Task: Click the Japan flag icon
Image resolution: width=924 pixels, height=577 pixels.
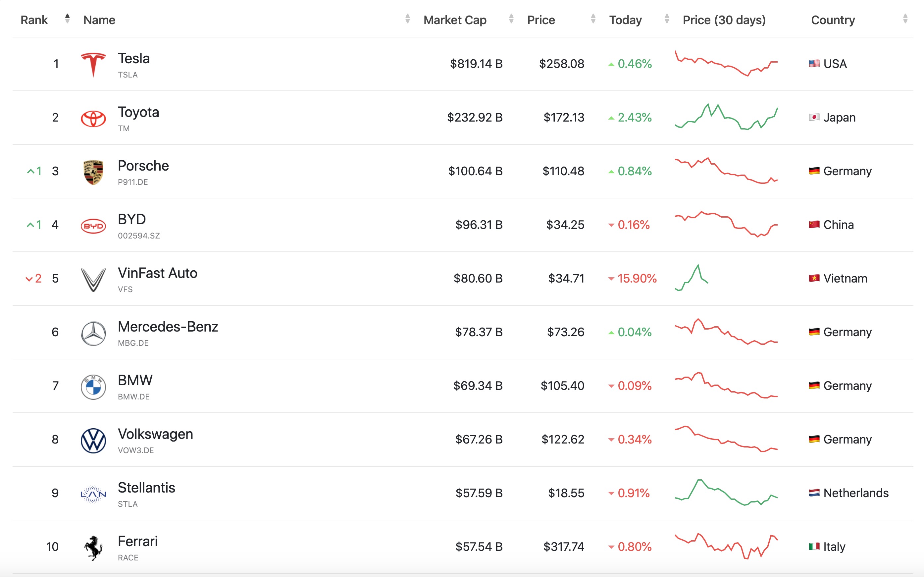Action: 814,117
